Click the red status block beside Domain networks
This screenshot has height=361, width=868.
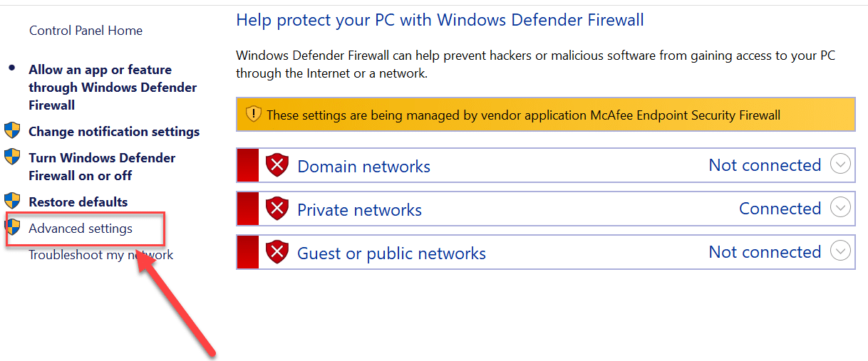[247, 166]
